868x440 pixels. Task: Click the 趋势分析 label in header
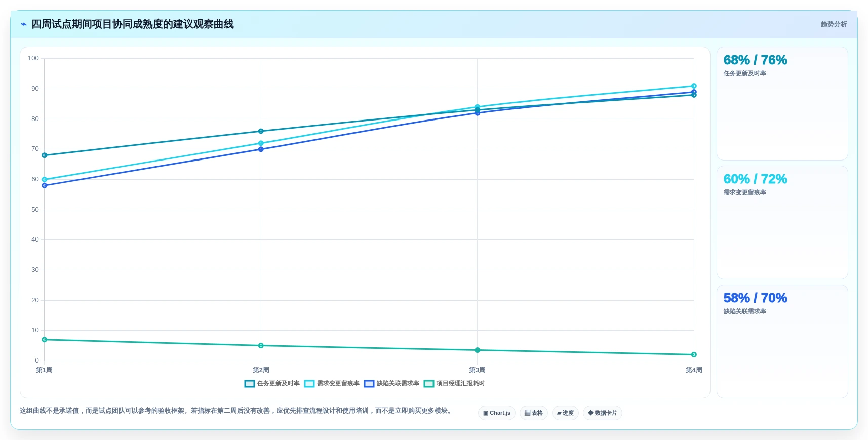(x=834, y=24)
